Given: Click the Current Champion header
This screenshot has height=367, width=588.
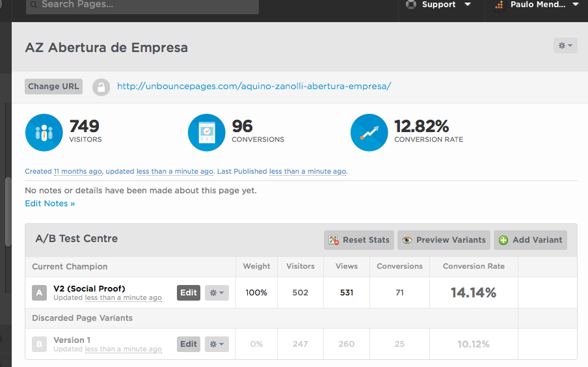Looking at the screenshot, I should pyautogui.click(x=70, y=267).
